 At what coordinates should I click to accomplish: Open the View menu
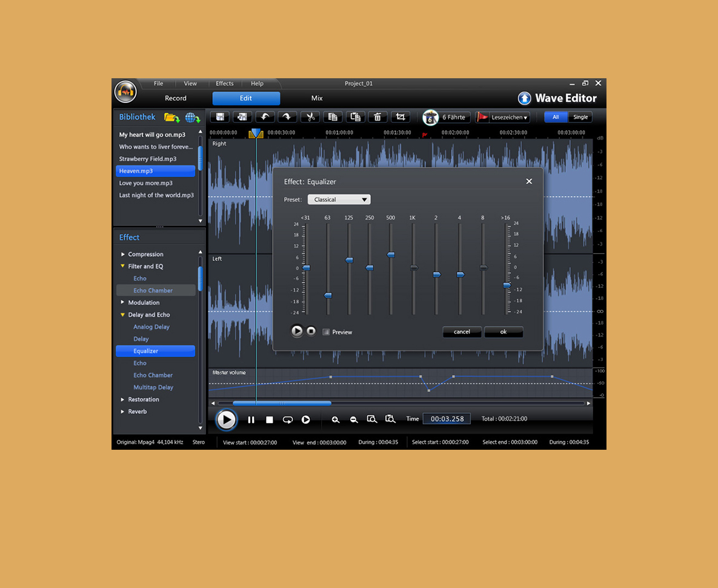pyautogui.click(x=190, y=83)
